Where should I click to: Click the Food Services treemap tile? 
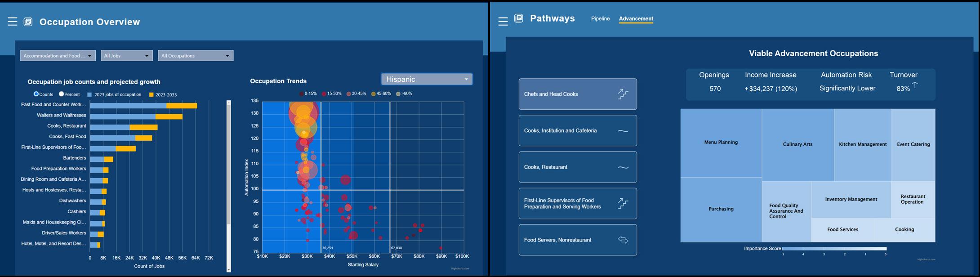(843, 230)
